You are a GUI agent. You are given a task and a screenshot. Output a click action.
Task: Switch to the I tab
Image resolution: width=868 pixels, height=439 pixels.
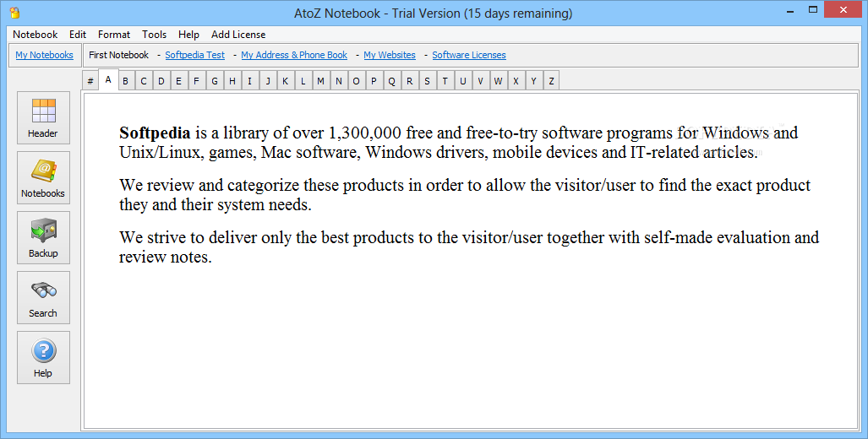click(249, 81)
